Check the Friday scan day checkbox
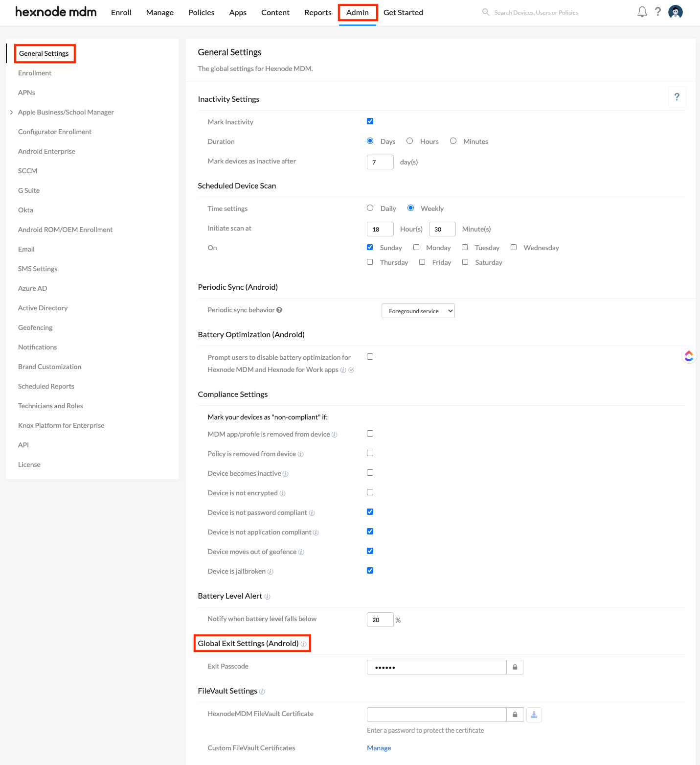Image resolution: width=700 pixels, height=765 pixels. [422, 262]
